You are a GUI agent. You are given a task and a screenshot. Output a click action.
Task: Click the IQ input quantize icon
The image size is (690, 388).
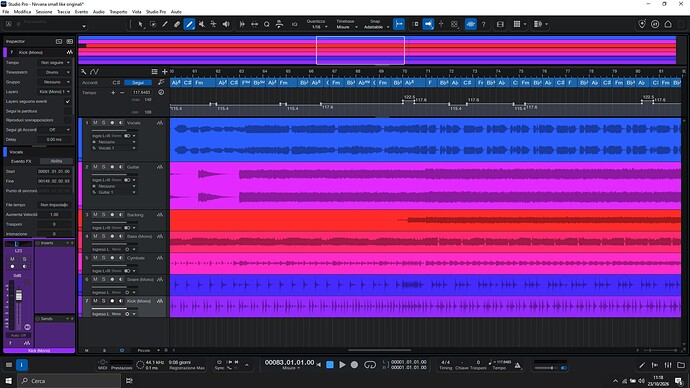click(294, 24)
